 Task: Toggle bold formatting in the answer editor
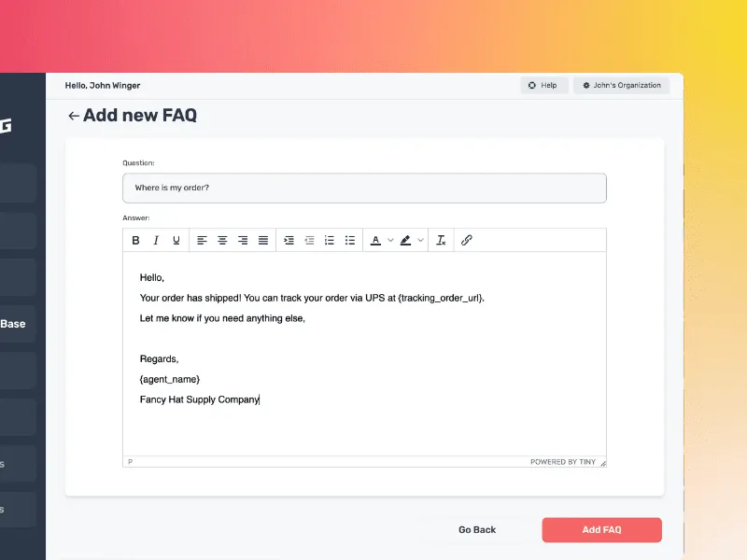135,241
